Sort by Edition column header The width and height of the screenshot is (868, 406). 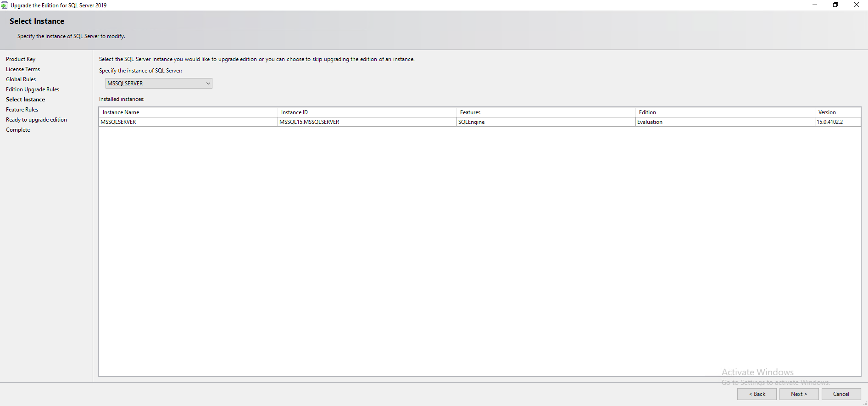point(725,112)
